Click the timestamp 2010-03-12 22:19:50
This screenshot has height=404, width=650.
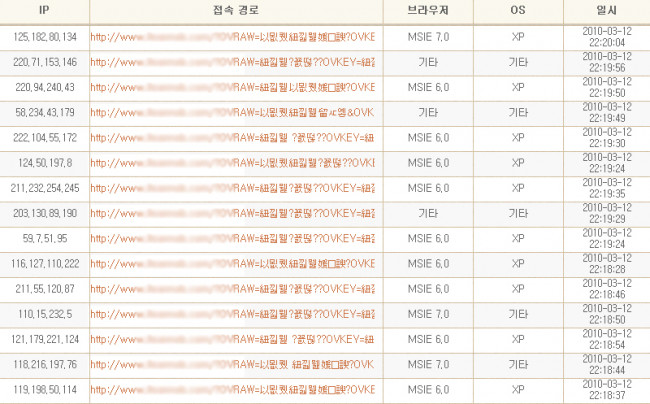(x=607, y=87)
